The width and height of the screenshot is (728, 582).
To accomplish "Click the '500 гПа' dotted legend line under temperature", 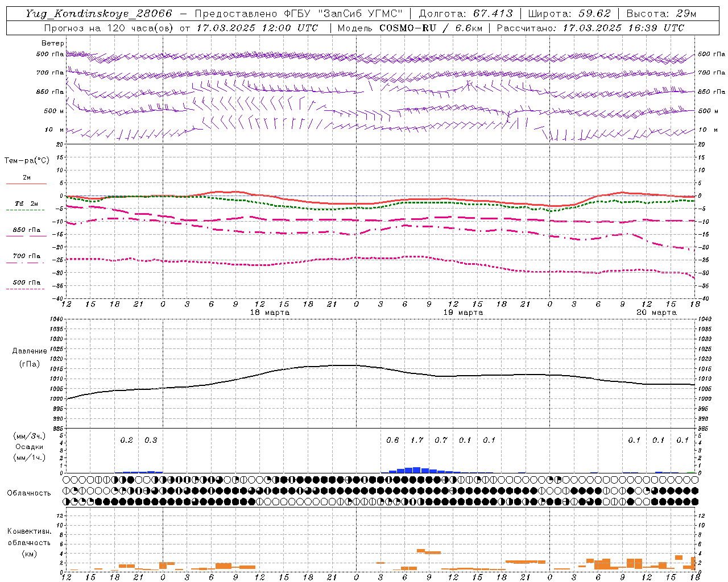I will pyautogui.click(x=26, y=289).
